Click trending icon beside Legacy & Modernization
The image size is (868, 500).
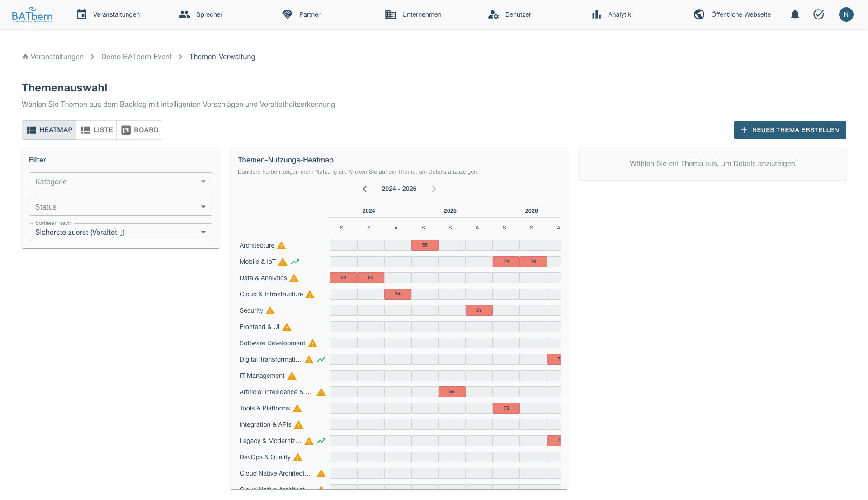tap(321, 441)
